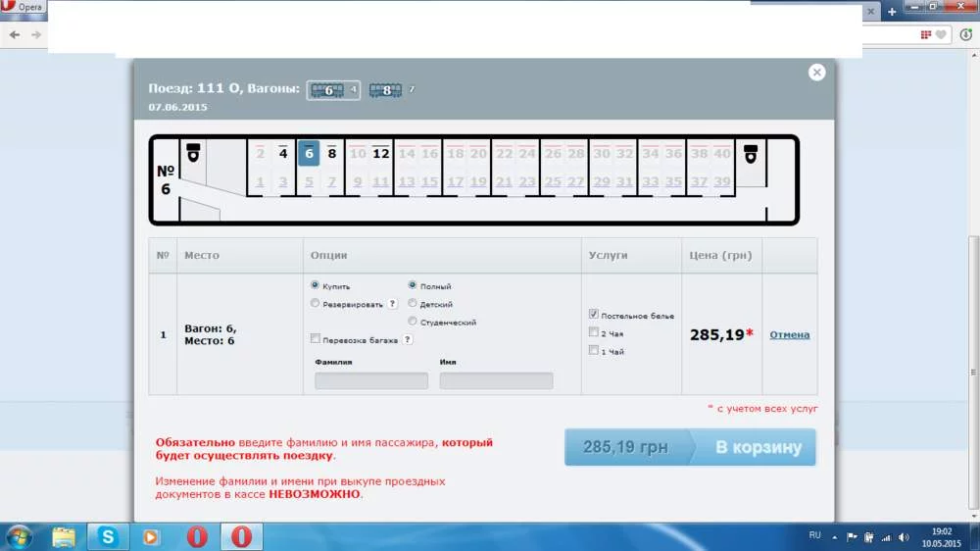This screenshot has height=551, width=980.
Task: Deselect highlighted seat 6
Action: click(309, 153)
